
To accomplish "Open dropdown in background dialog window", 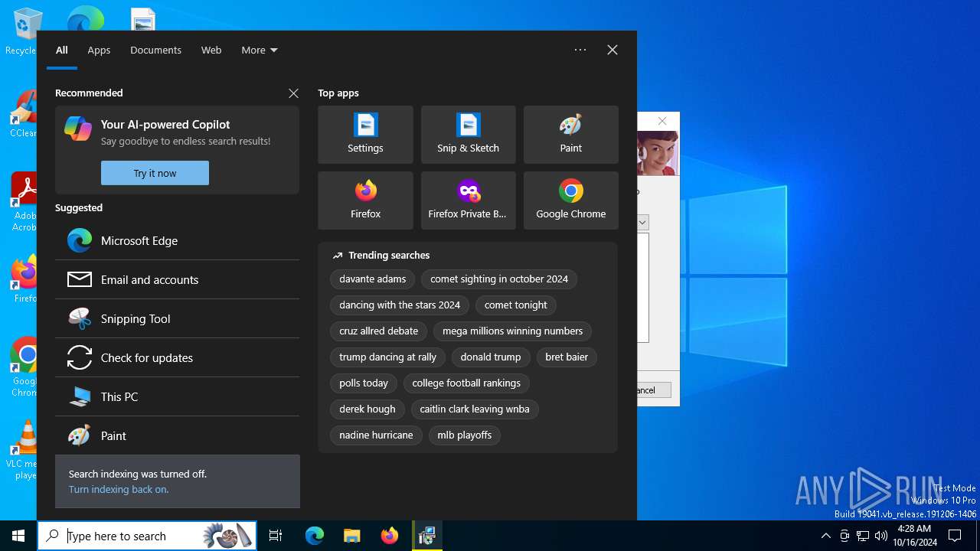I will tap(642, 222).
